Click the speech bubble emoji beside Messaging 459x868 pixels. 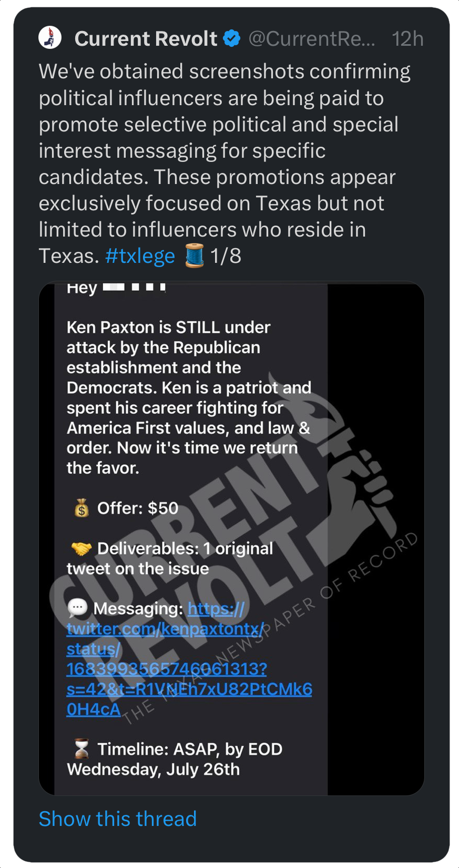pyautogui.click(x=78, y=609)
